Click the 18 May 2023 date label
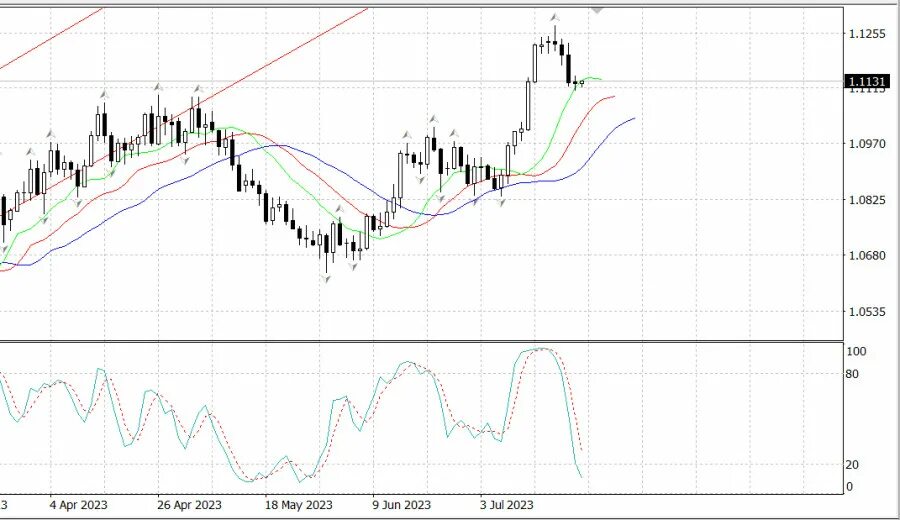Screen dimensions: 900x520 pos(298,505)
